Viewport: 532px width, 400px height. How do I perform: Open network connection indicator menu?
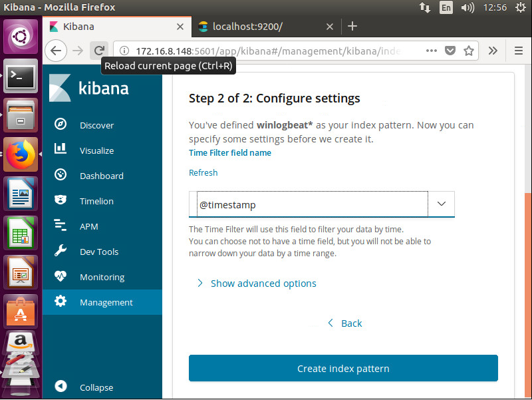pos(425,7)
